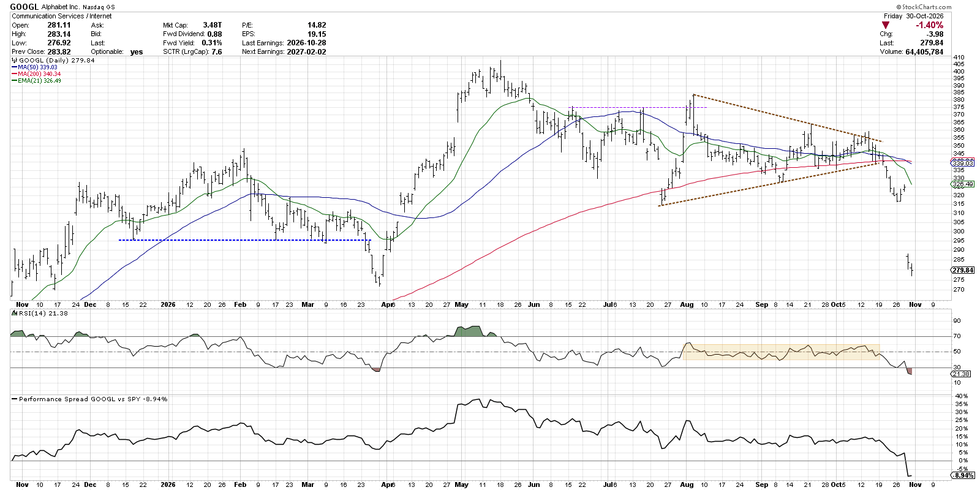Image resolution: width=980 pixels, height=490 pixels.
Task: Select the Alphabet Inc. company name
Action: click(x=59, y=7)
